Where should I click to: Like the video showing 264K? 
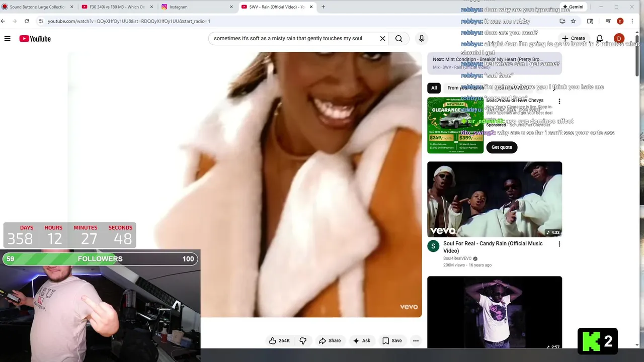[279, 340]
